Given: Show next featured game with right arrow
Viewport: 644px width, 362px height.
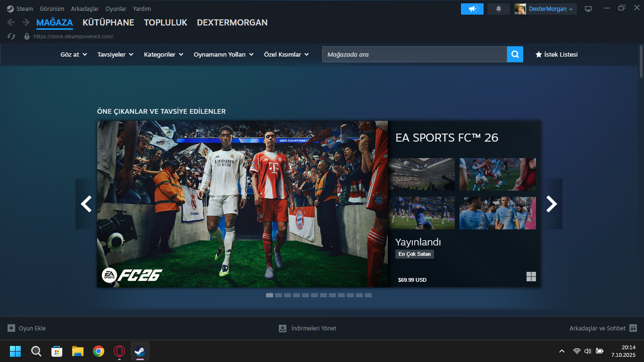Looking at the screenshot, I should [552, 204].
